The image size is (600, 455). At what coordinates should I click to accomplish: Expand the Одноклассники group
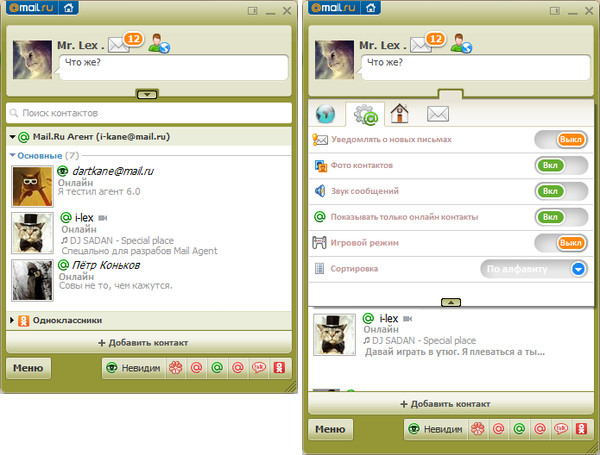coord(12,320)
